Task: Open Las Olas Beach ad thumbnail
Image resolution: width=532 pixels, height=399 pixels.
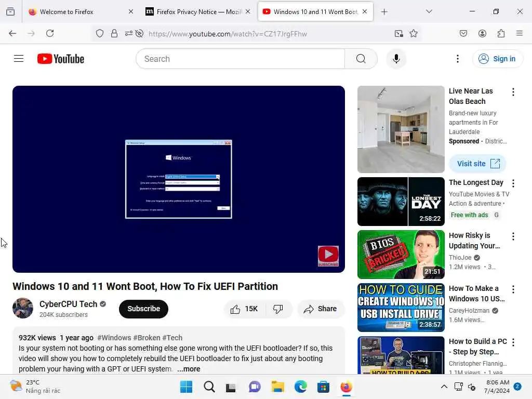Action: pos(401,129)
